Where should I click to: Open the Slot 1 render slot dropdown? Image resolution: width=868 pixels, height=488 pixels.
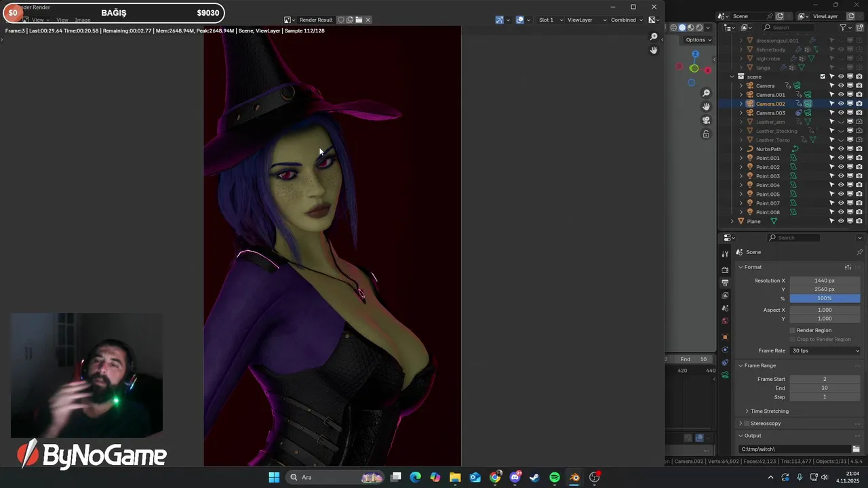550,20
